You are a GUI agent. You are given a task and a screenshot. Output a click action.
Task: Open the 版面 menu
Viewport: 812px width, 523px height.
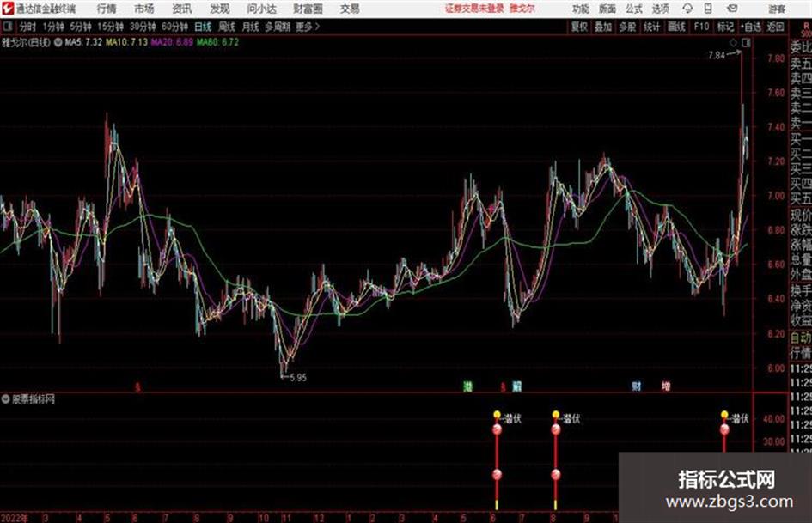pos(607,9)
